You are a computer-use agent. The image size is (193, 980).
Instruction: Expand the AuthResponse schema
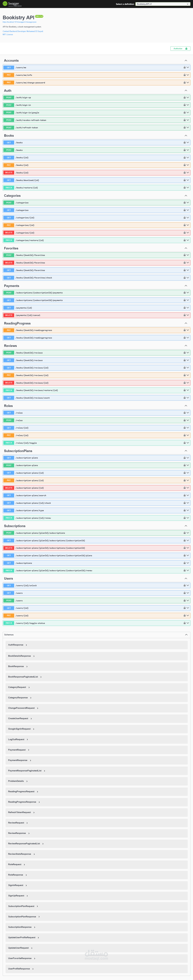(x=18, y=645)
